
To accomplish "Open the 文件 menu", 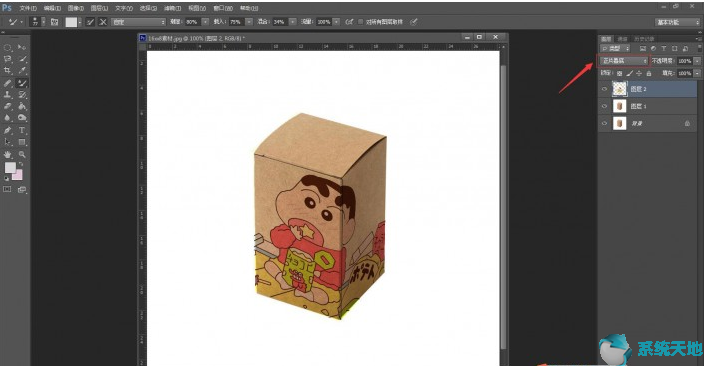I will [28, 8].
